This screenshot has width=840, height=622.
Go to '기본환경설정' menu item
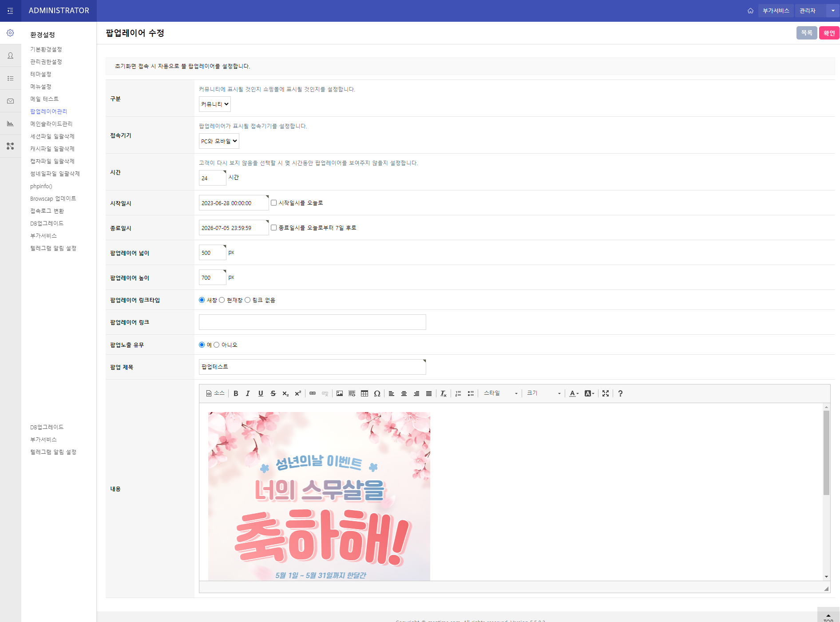coord(46,49)
